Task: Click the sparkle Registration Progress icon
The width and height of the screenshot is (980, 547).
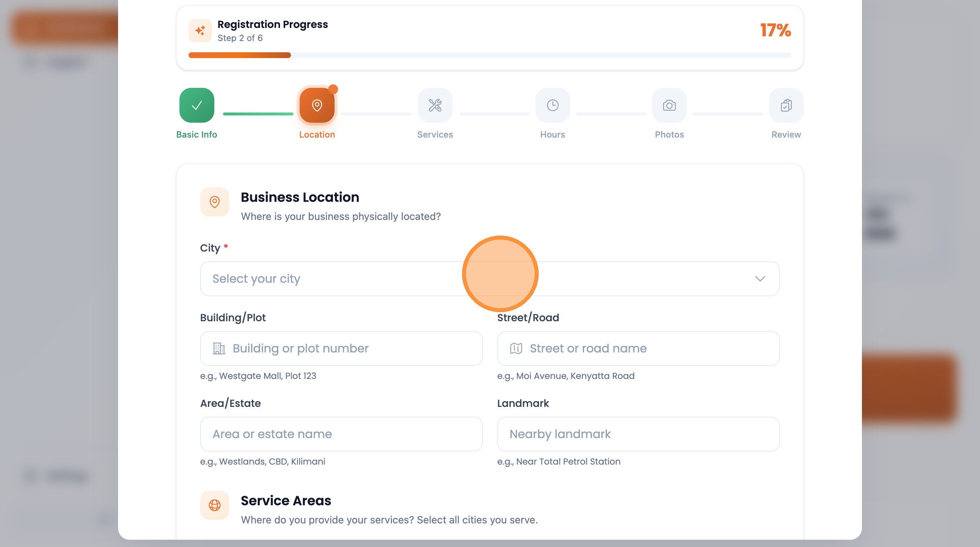Action: (200, 30)
